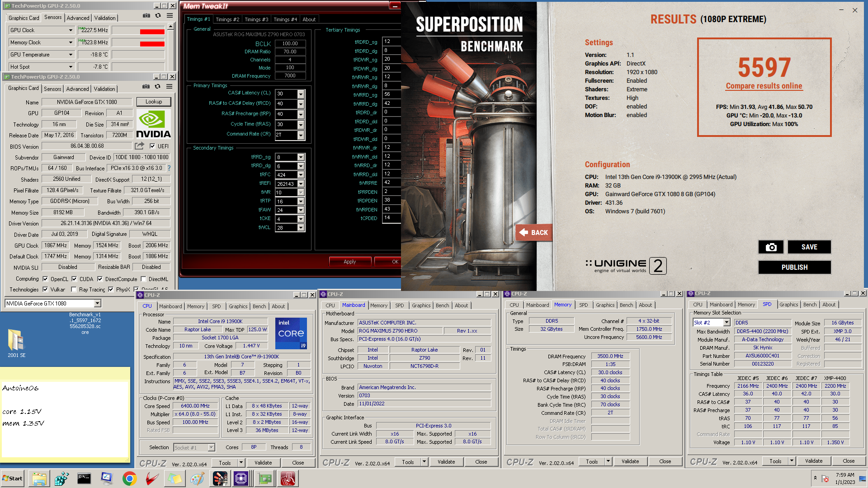Open the Command Prompt taskbar icon
Viewport: 868px width, 488px height.
(84, 479)
